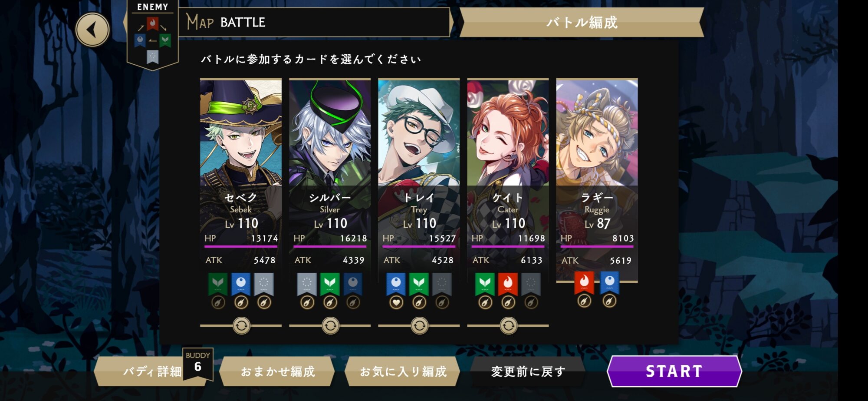Open バディ詳細 buddy details
Image resolution: width=868 pixels, height=401 pixels.
pyautogui.click(x=152, y=371)
